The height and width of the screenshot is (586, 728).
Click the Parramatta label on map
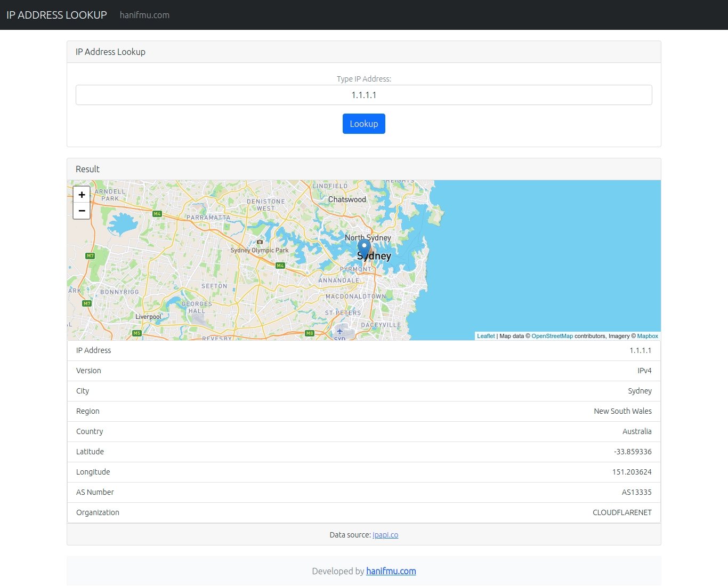[208, 218]
